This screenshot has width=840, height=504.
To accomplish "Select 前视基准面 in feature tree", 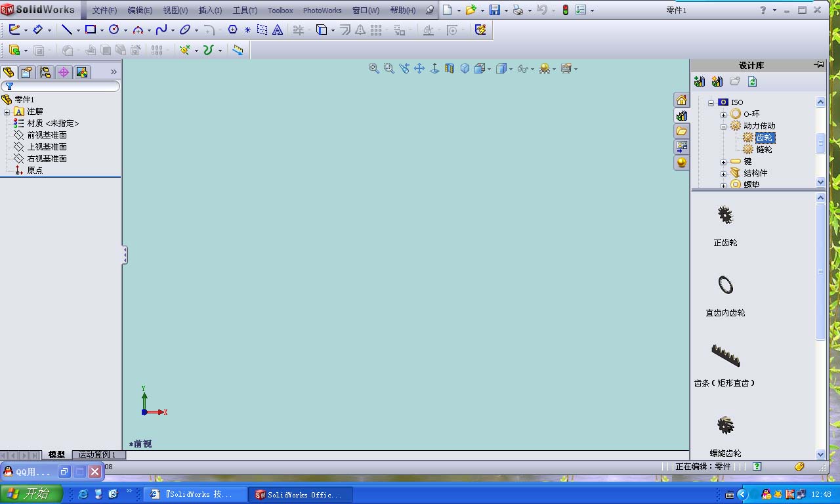I will point(47,135).
